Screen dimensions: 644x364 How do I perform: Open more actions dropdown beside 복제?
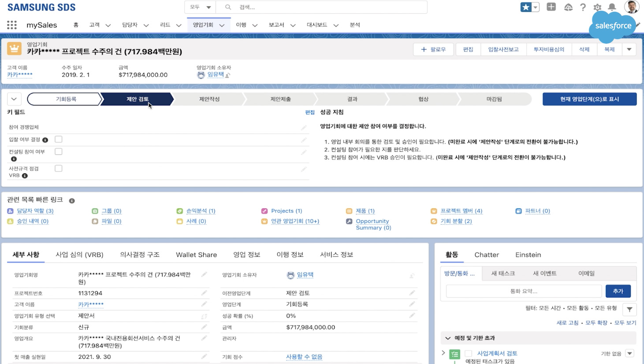[x=629, y=49]
